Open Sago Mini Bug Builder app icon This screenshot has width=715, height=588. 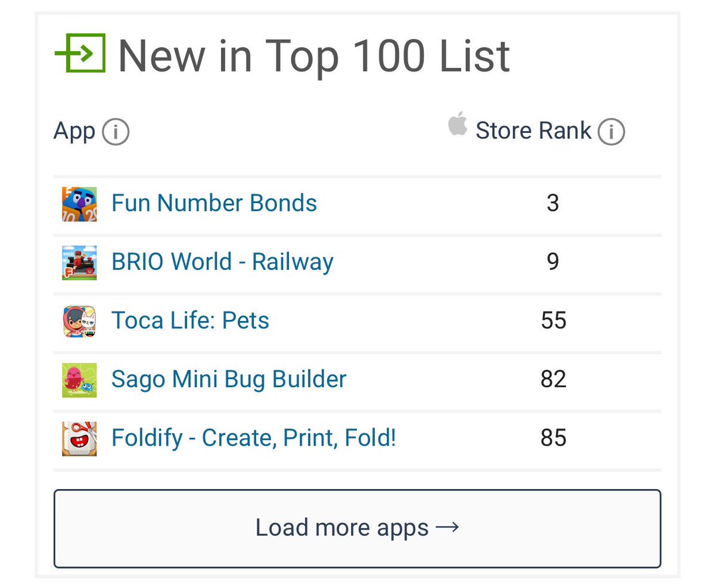point(79,380)
